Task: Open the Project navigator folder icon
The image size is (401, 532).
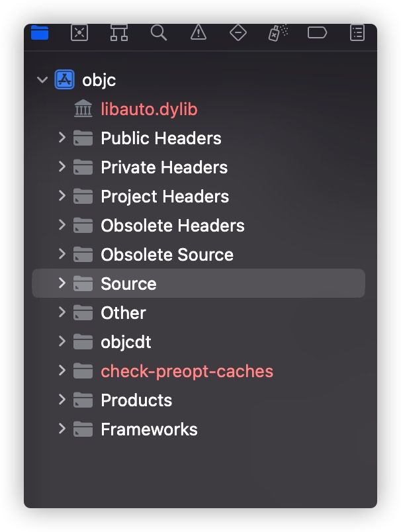Action: click(40, 32)
